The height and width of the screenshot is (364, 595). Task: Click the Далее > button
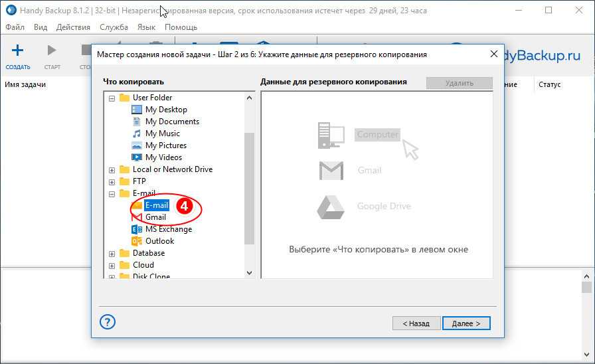coord(466,323)
